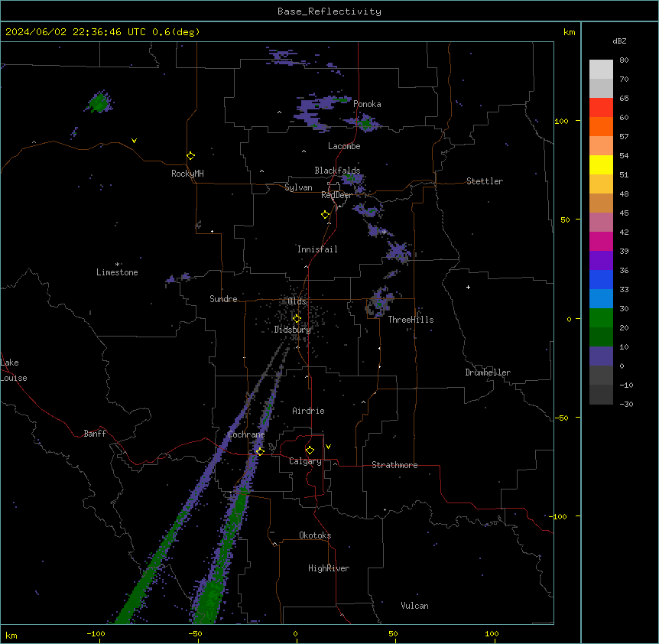This screenshot has width=659, height=644.
Task: Select the magenta swatch in dBZ legend
Action: (601, 241)
